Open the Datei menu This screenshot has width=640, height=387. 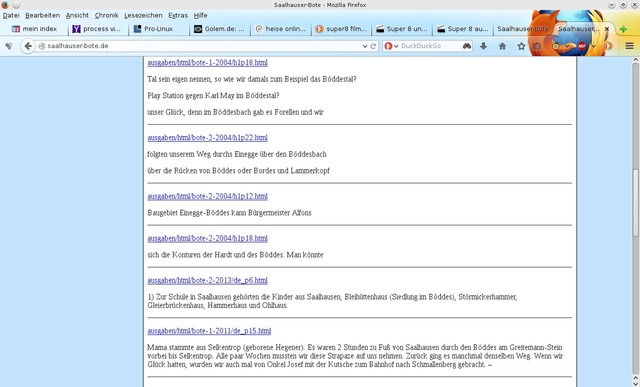11,15
